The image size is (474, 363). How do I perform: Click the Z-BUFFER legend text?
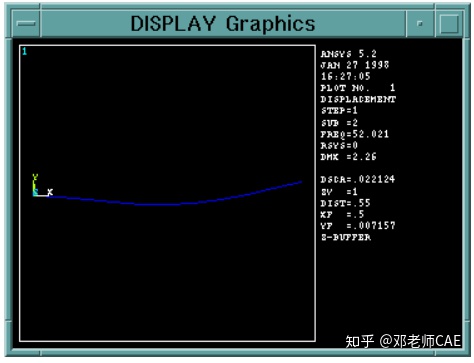click(346, 237)
